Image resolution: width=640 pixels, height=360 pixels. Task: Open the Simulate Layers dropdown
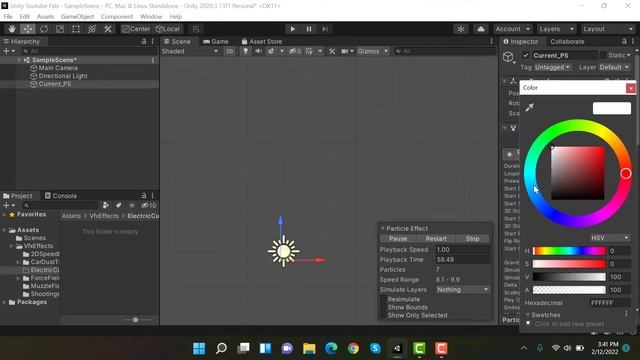pyautogui.click(x=463, y=290)
